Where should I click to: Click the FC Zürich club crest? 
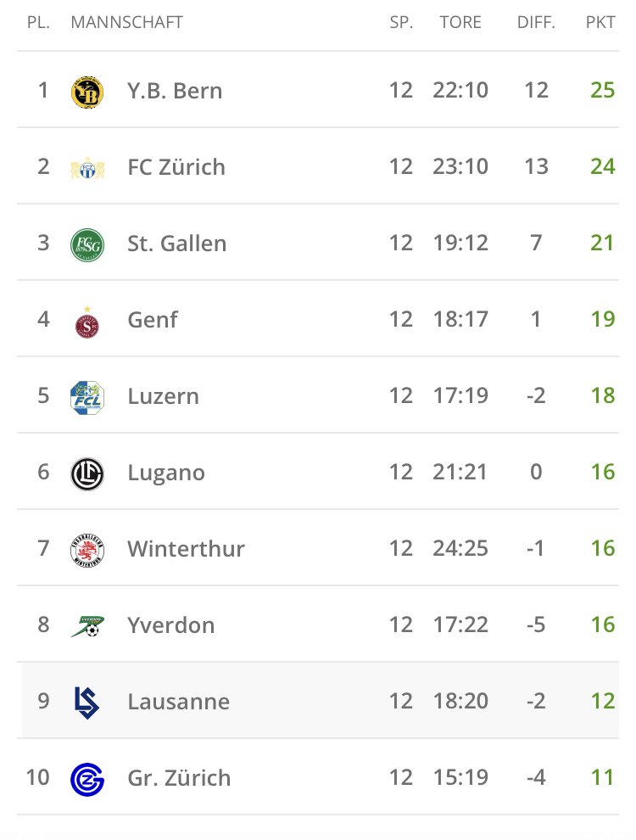(86, 167)
